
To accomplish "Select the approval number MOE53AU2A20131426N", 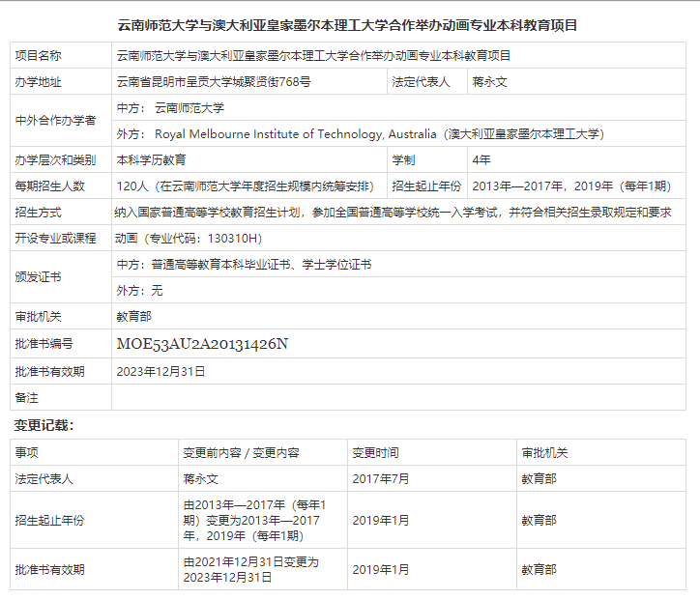I will 202,344.
